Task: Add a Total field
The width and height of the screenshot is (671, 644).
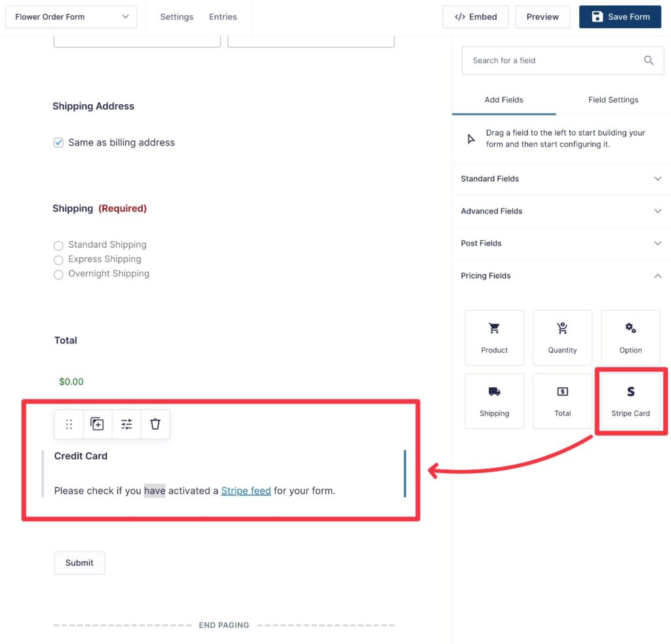Action: click(562, 401)
